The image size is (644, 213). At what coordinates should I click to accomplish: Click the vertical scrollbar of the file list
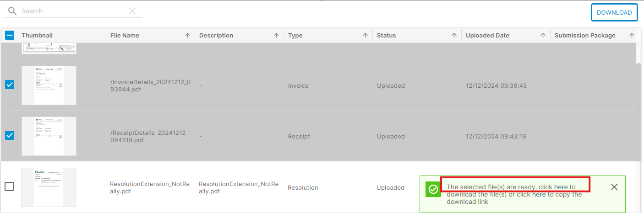639,114
